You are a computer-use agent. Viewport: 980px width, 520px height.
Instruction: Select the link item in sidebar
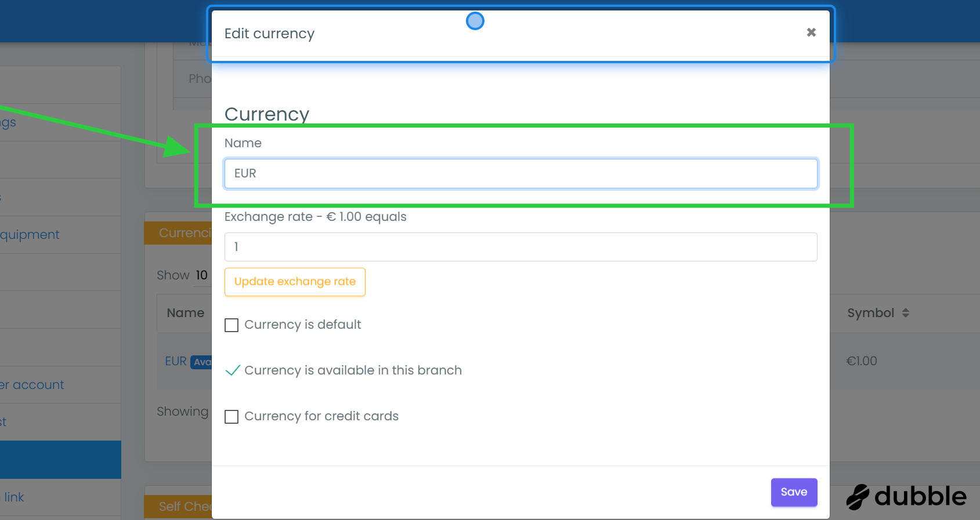[14, 497]
